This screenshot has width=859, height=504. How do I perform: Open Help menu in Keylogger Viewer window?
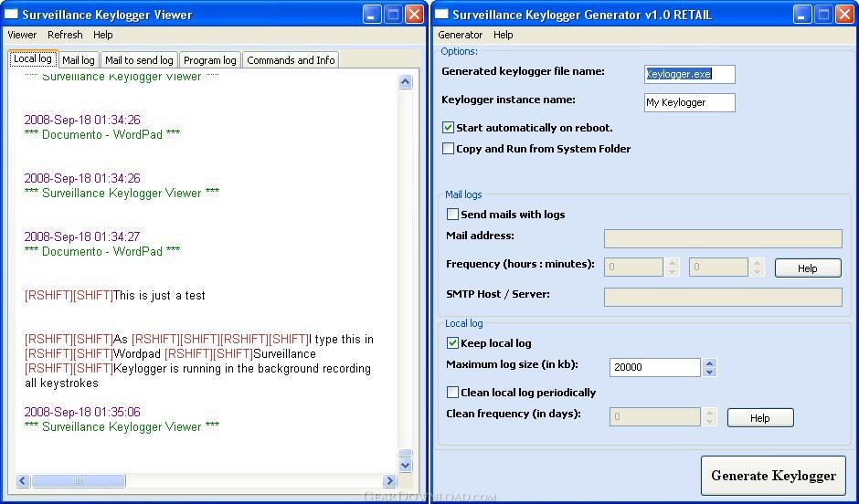pyautogui.click(x=103, y=35)
